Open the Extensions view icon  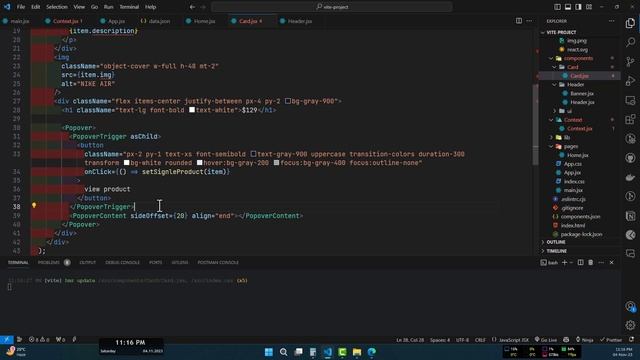coord(630,119)
